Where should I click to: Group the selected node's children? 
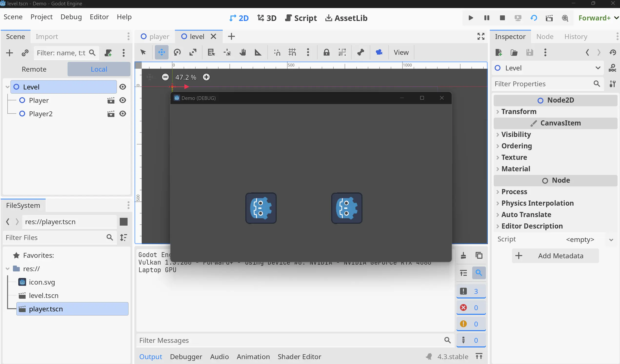[x=342, y=52]
